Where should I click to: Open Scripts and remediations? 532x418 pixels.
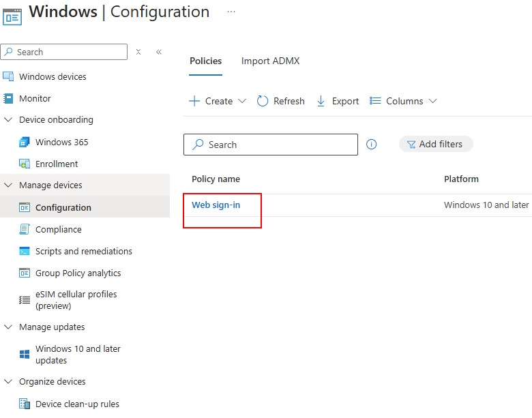84,252
